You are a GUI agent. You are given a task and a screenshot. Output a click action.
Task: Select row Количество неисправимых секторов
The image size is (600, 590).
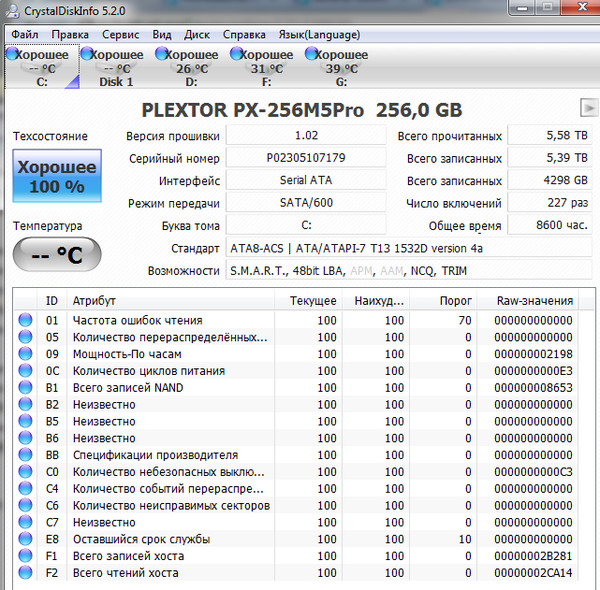297,505
